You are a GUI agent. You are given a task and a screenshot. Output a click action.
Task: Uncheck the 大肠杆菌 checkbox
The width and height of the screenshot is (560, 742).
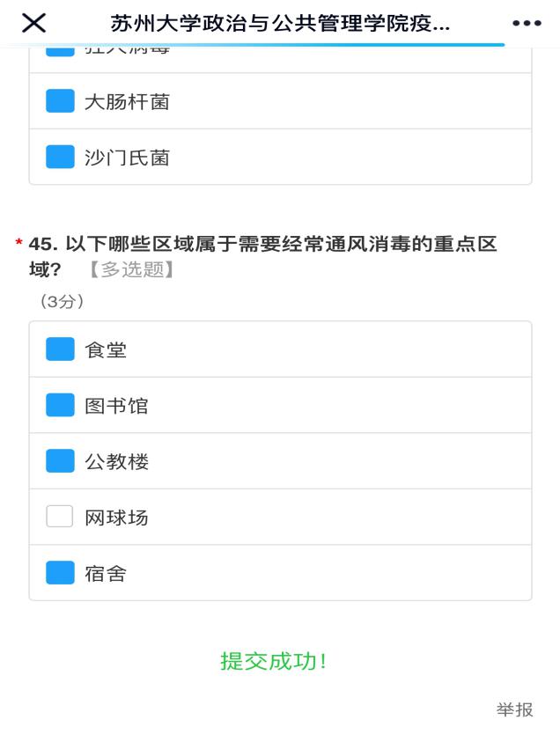click(x=60, y=101)
